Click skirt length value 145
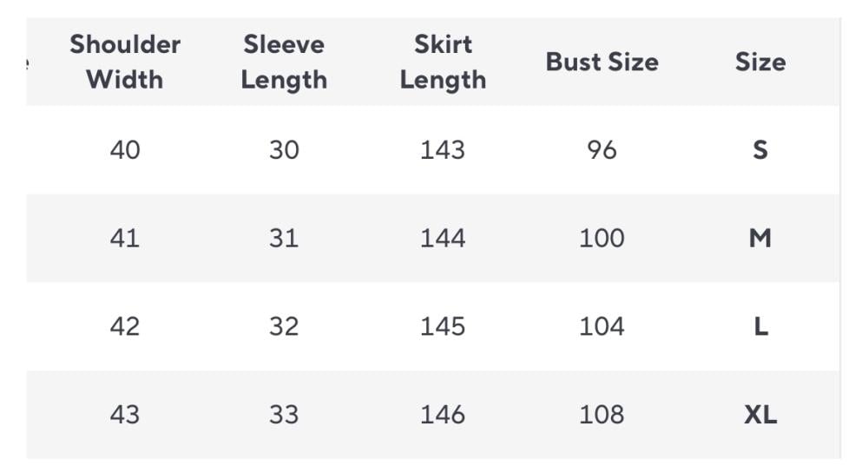Screen dimensions: 868x472 [x=443, y=326]
